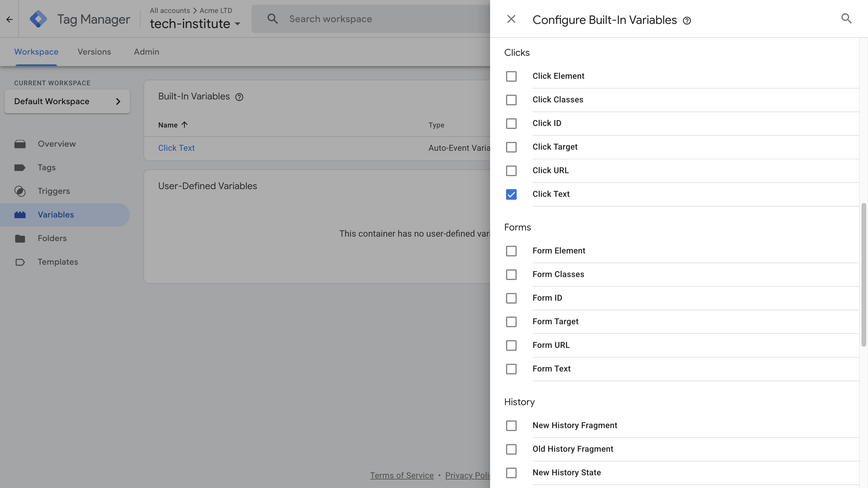This screenshot has height=488, width=868.
Task: Enable the Click Classes checkbox
Action: [x=511, y=100]
